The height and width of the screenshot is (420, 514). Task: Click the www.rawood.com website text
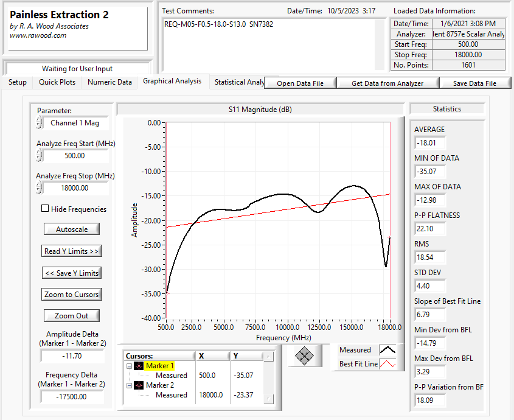(38, 35)
